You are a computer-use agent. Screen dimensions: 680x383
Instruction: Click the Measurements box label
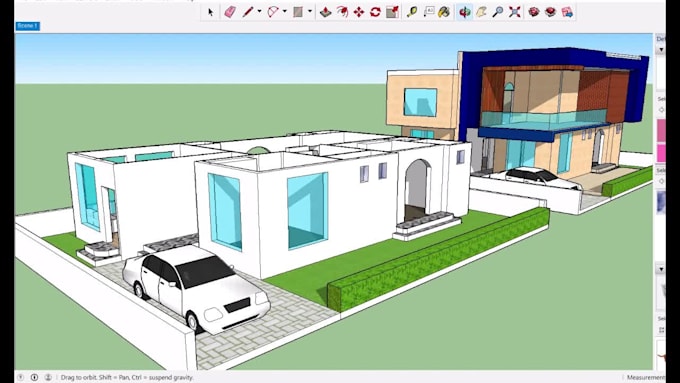tap(646, 378)
